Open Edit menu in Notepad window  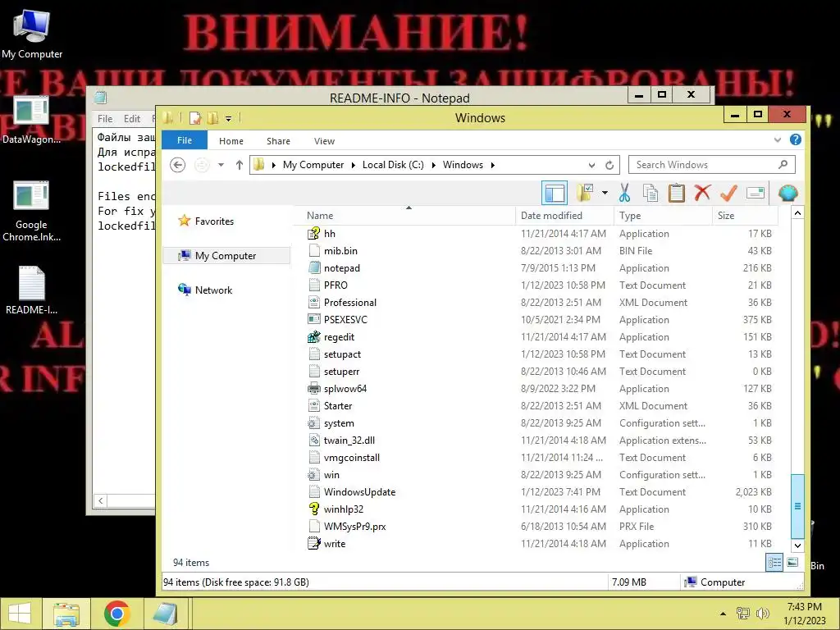click(132, 119)
